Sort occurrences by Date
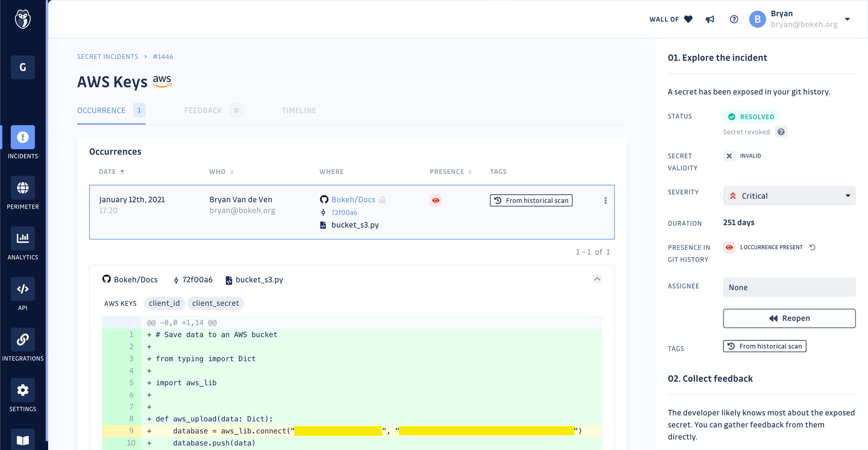The height and width of the screenshot is (450, 868). click(x=112, y=172)
